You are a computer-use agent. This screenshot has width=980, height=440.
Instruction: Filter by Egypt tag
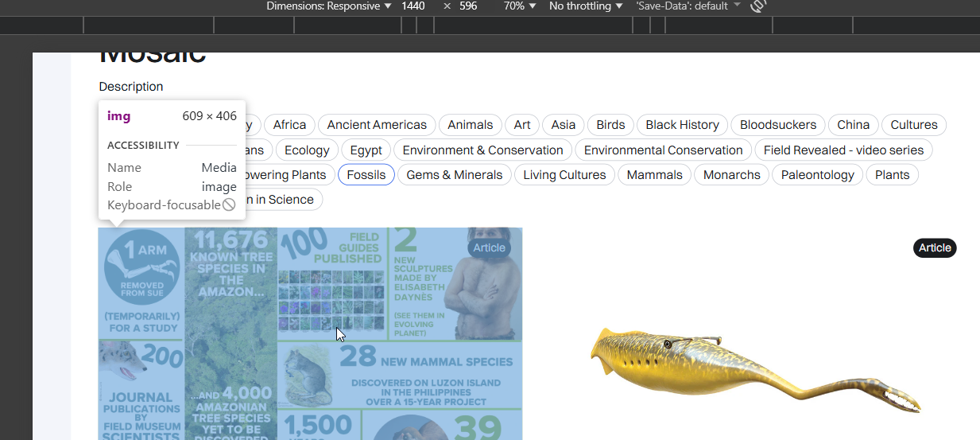click(366, 150)
